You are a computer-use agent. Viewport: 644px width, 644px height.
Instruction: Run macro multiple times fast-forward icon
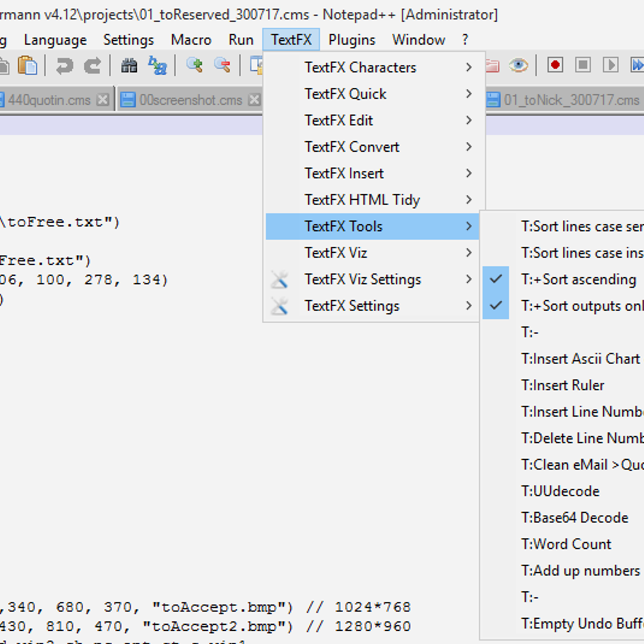[x=638, y=65]
